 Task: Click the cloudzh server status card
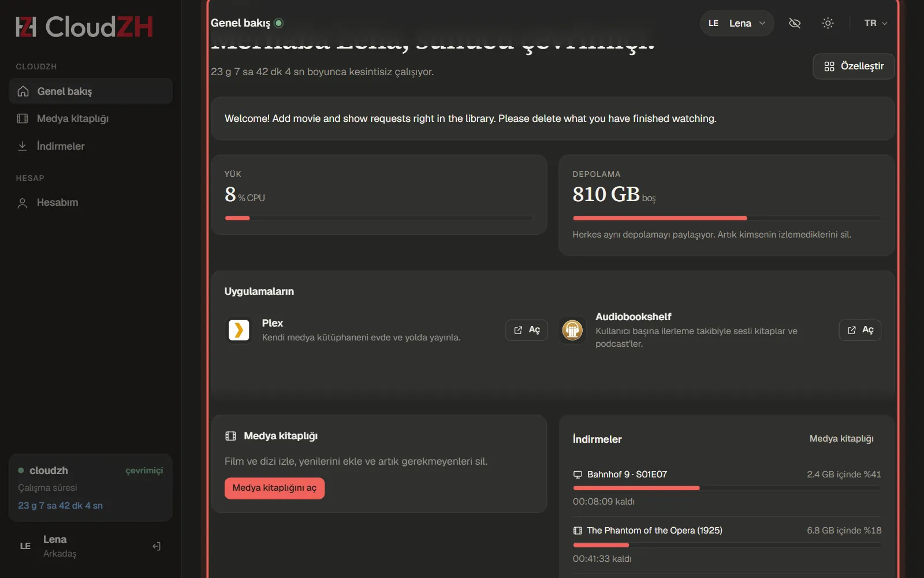pos(91,488)
